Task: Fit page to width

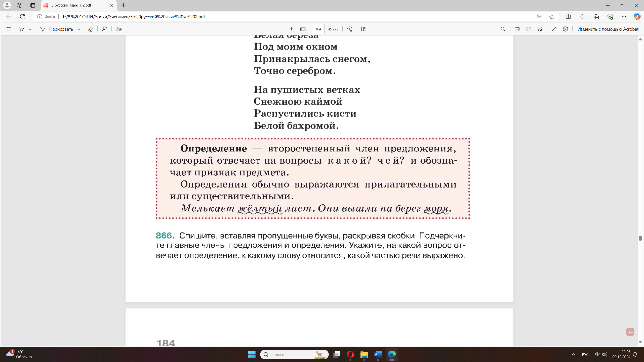Action: pos(303,29)
